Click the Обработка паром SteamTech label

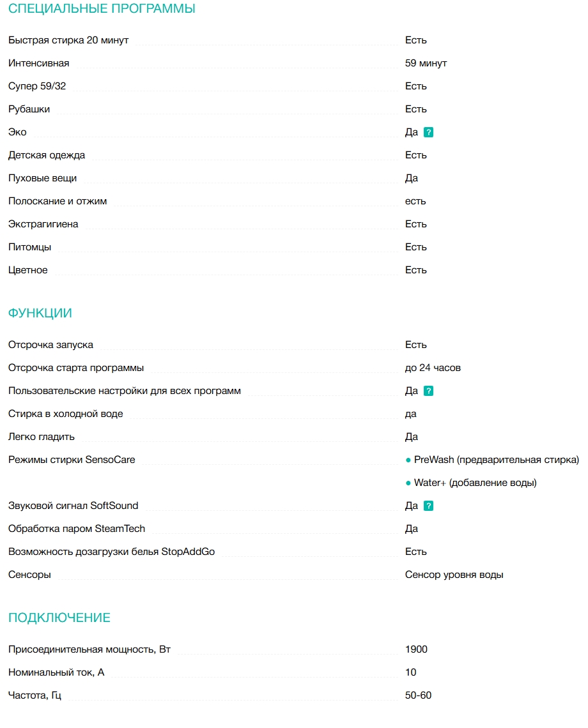pyautogui.click(x=77, y=529)
